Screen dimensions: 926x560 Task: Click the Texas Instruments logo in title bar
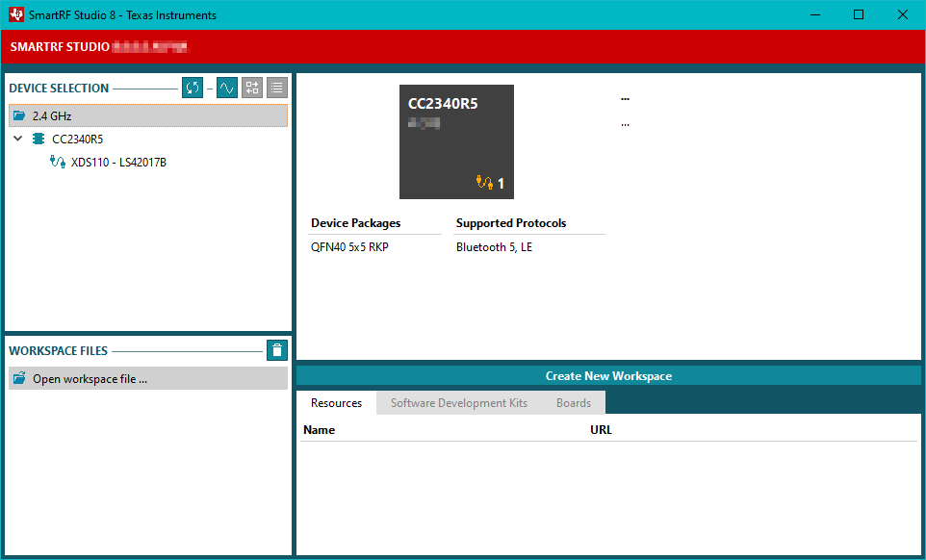coord(15,14)
